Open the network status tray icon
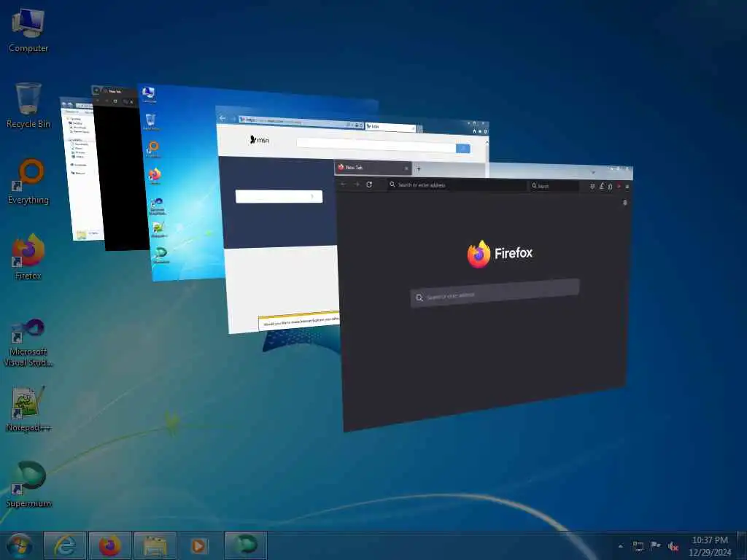The width and height of the screenshot is (747, 560). pyautogui.click(x=638, y=546)
